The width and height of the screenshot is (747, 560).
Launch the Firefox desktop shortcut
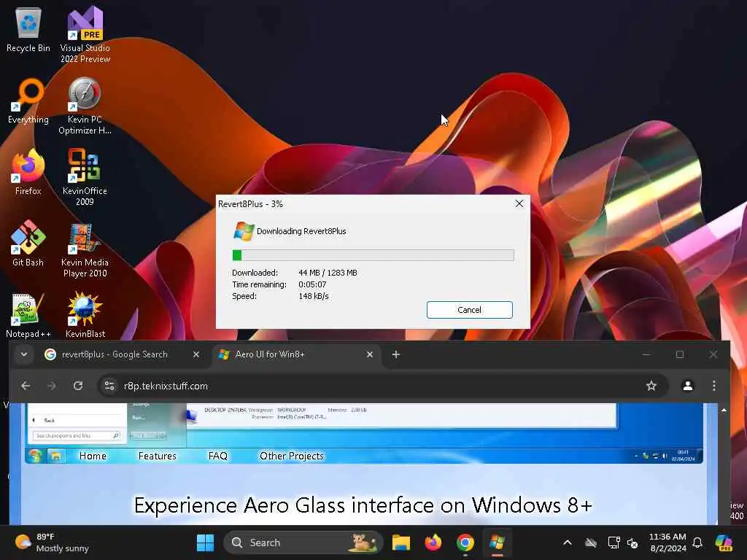tap(28, 172)
